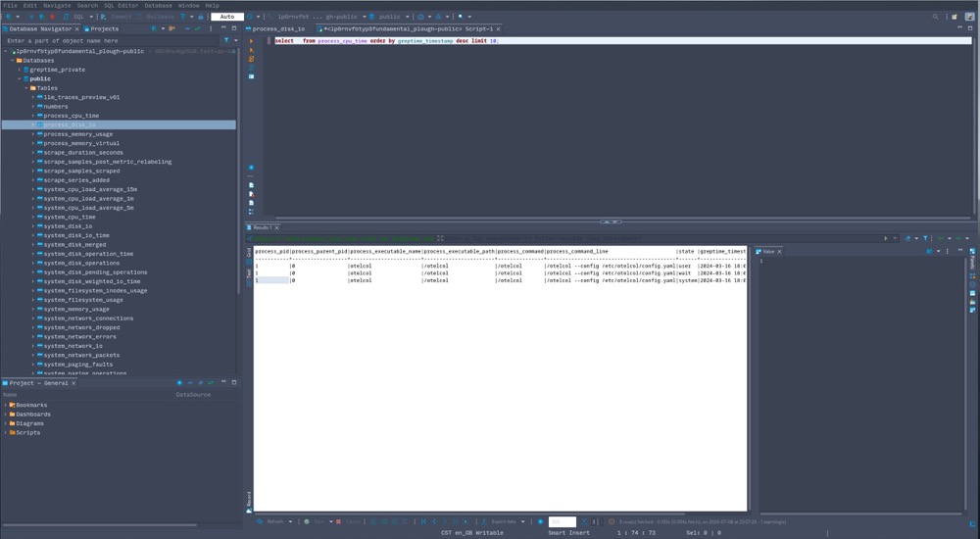Toggle the Text view of results

coord(249,274)
